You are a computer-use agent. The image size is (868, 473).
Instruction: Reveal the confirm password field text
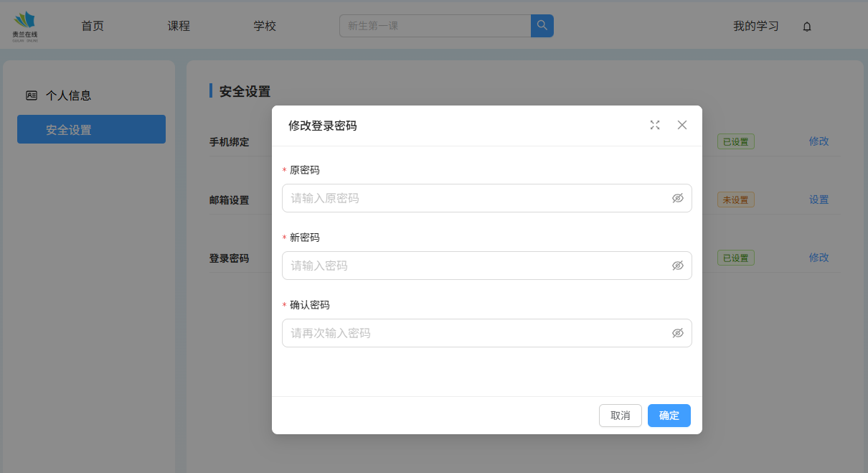(677, 333)
